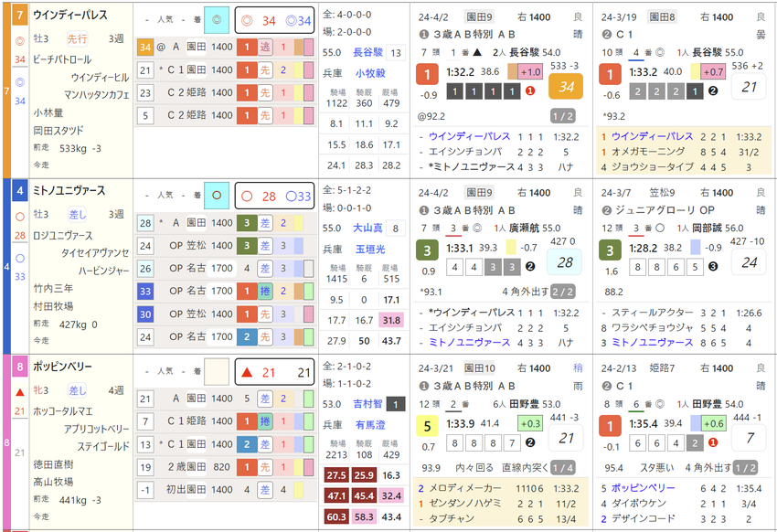Click dam name タイセイアヴァンセ
The width and height of the screenshot is (777, 532).
tap(95, 253)
